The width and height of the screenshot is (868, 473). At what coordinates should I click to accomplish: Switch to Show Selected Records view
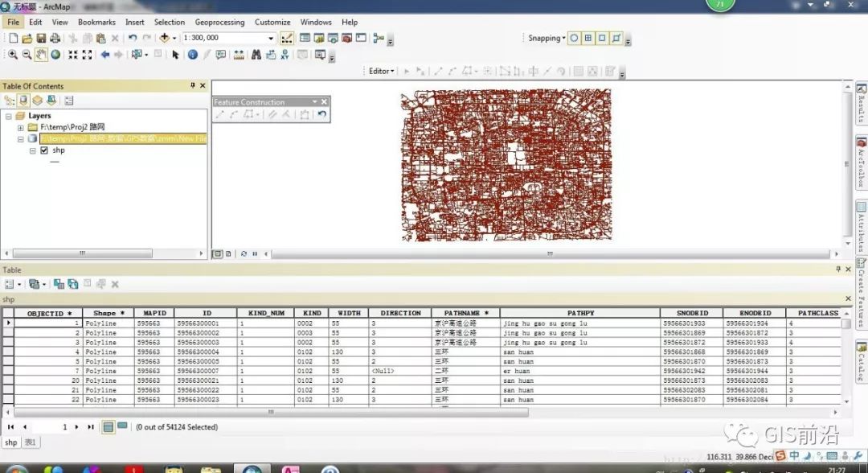click(x=122, y=426)
